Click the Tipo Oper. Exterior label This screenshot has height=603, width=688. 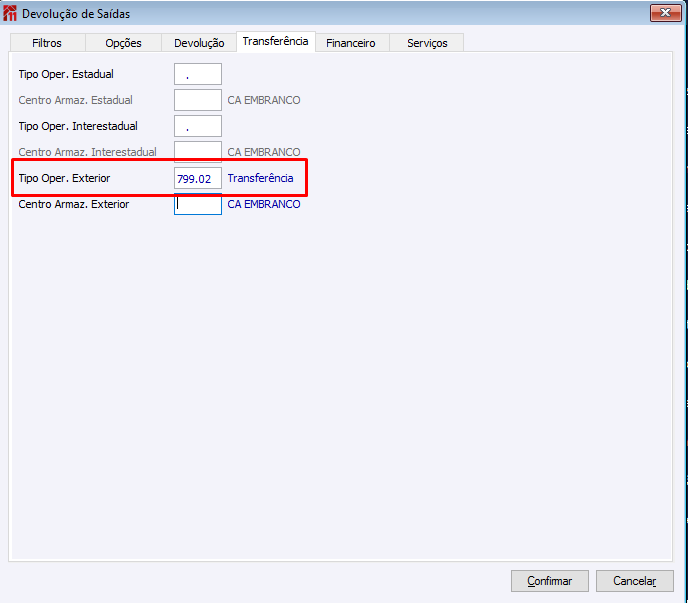(x=64, y=178)
